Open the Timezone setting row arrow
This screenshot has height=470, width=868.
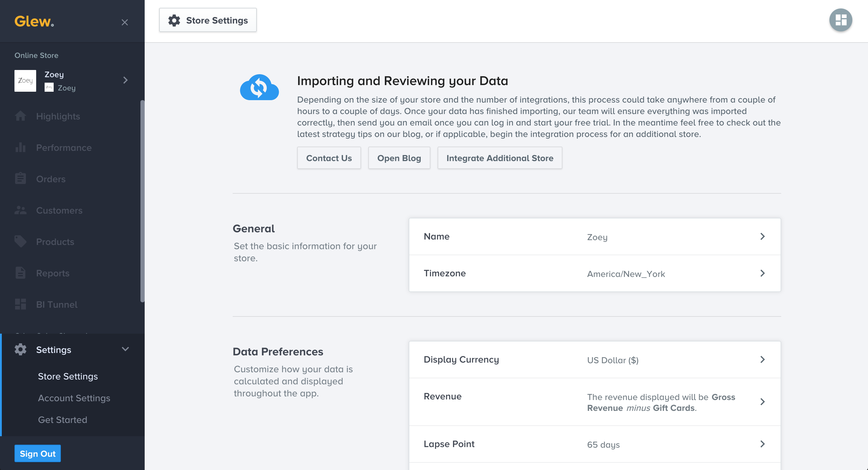pos(763,273)
